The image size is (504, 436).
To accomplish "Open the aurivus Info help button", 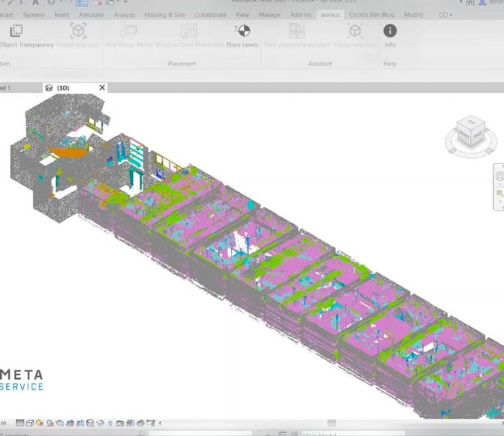I will [x=390, y=35].
